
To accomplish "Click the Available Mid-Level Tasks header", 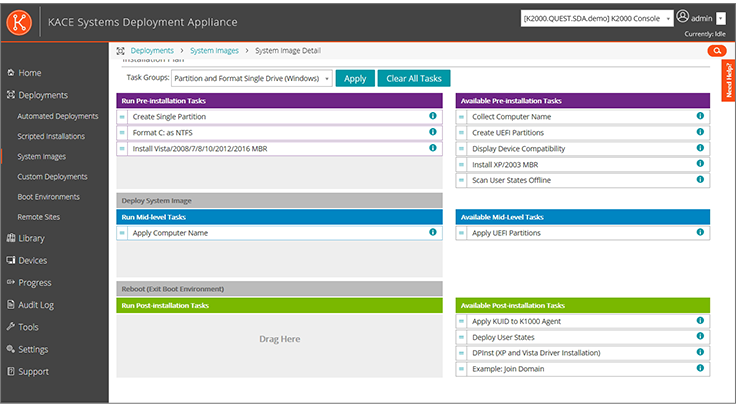I will [583, 217].
